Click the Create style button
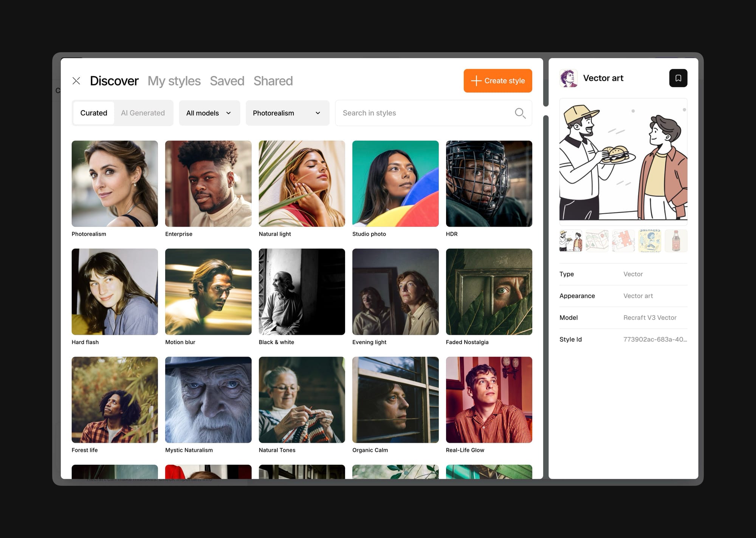 point(497,81)
